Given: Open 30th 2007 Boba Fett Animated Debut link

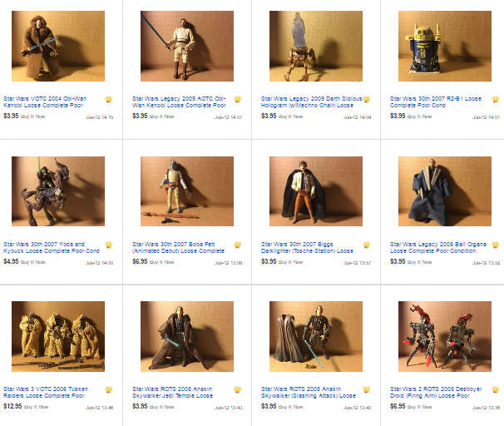Looking at the screenshot, I should tap(178, 248).
